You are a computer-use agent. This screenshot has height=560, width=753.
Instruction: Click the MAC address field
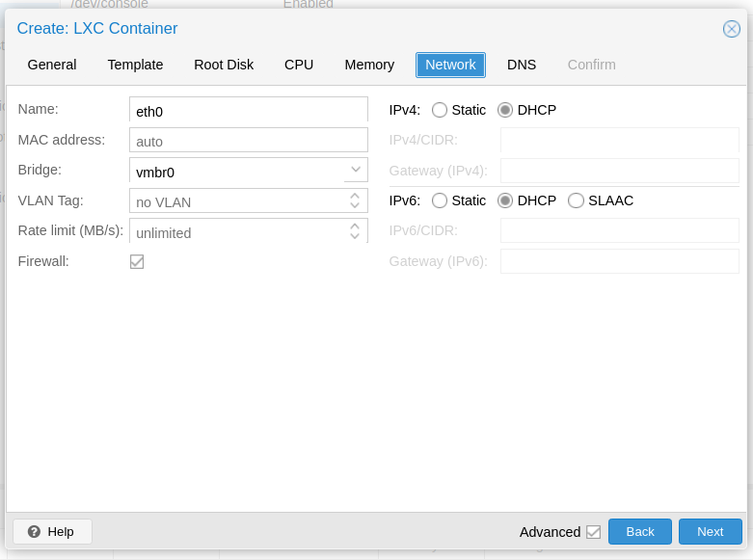coord(248,141)
